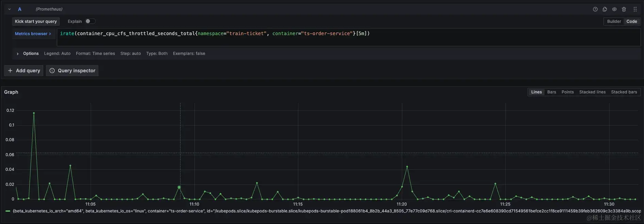The image size is (644, 224).
Task: Click the (Prometheus) datasource label
Action: (49, 9)
